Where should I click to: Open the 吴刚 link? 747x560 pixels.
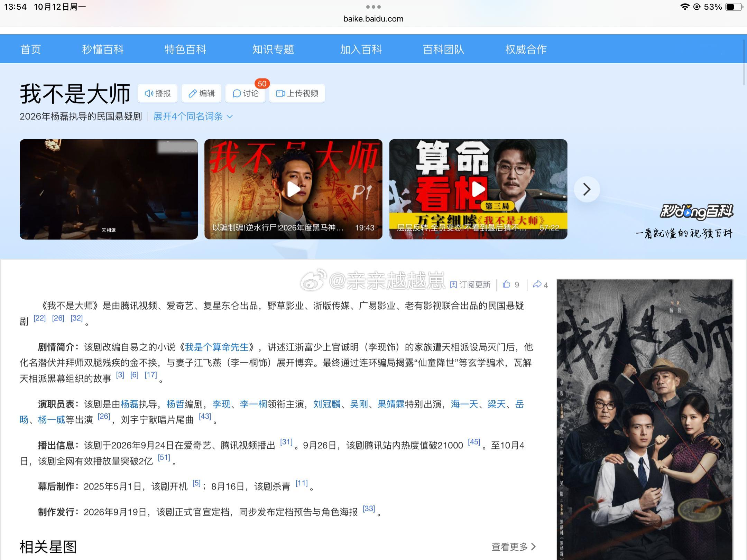[359, 404]
